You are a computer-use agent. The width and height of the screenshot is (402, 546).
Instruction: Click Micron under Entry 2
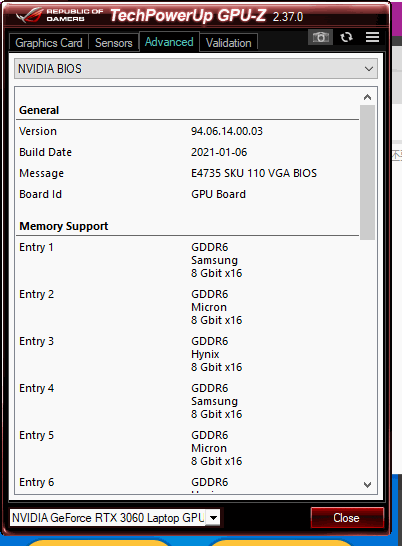coord(209,307)
